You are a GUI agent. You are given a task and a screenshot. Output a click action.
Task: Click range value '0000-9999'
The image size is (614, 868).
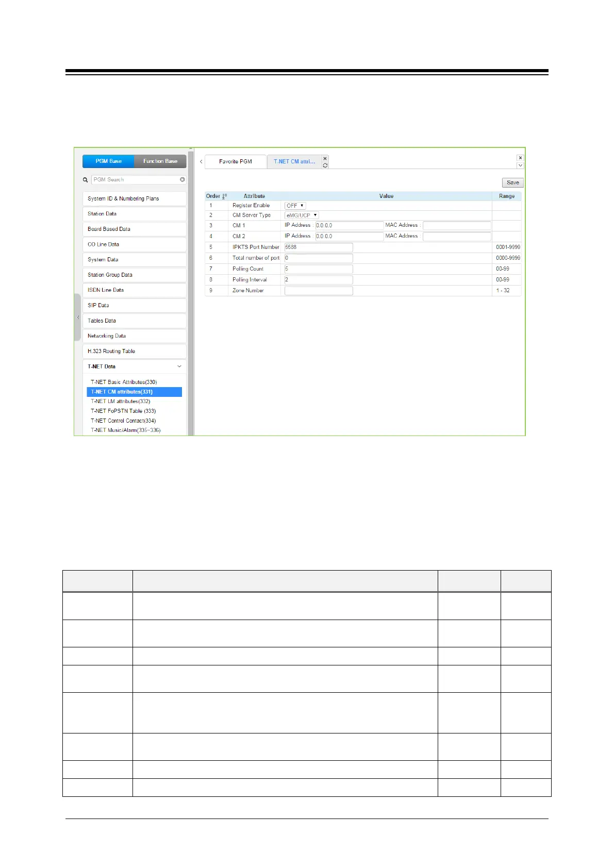click(508, 258)
